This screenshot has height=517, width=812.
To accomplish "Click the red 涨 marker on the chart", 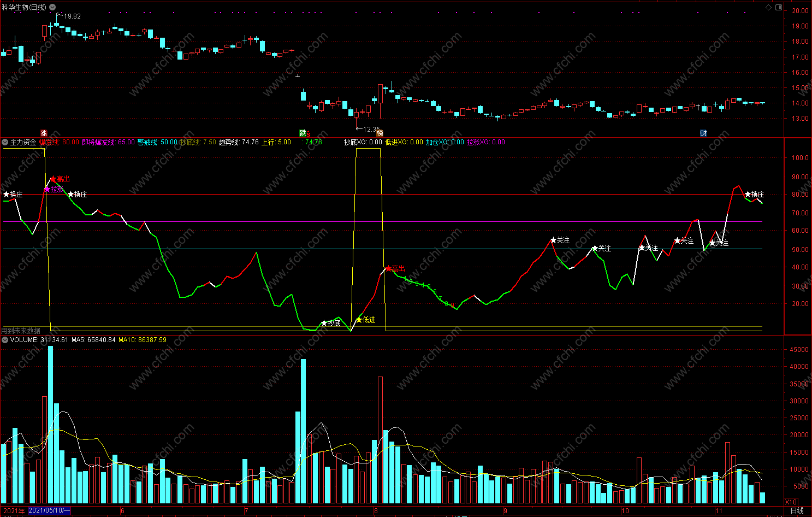I will point(44,133).
